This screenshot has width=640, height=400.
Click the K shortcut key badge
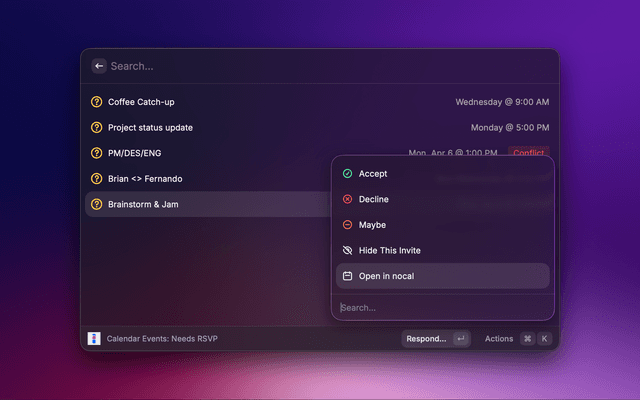[x=545, y=339]
